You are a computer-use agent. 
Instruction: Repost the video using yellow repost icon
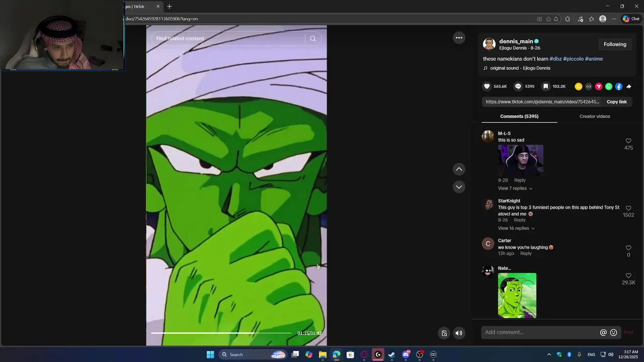pos(579,86)
